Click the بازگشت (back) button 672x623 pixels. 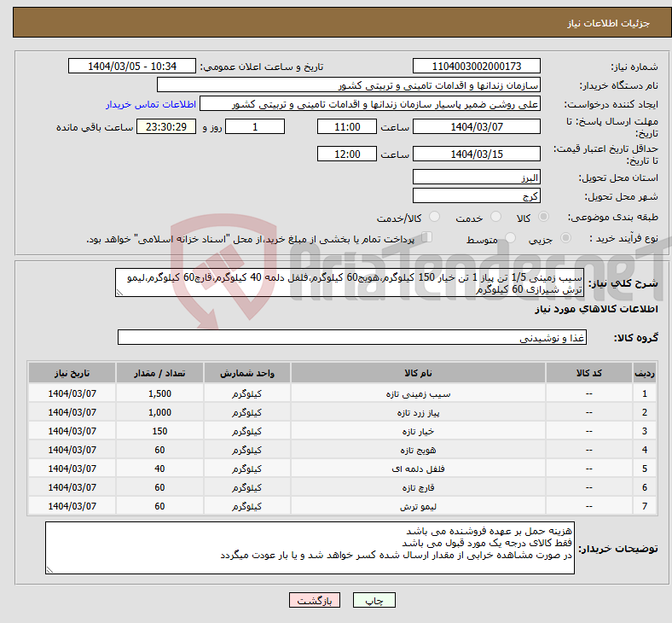(315, 600)
